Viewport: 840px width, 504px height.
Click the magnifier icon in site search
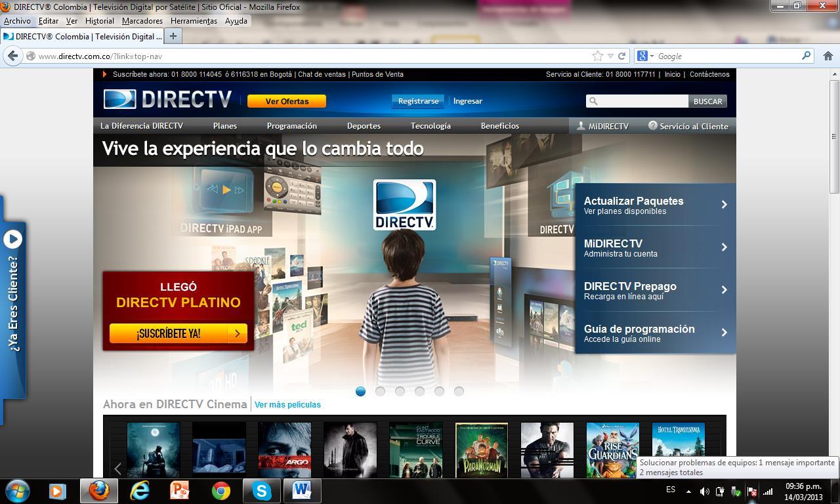tap(593, 101)
